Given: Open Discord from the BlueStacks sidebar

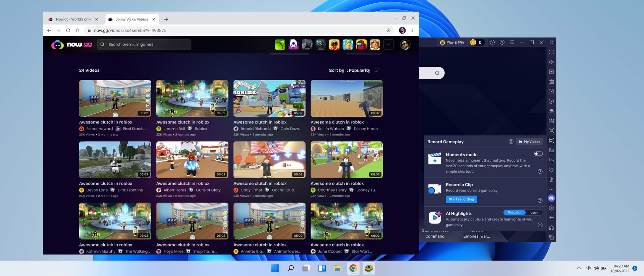Looking at the screenshot, I should pos(551,198).
